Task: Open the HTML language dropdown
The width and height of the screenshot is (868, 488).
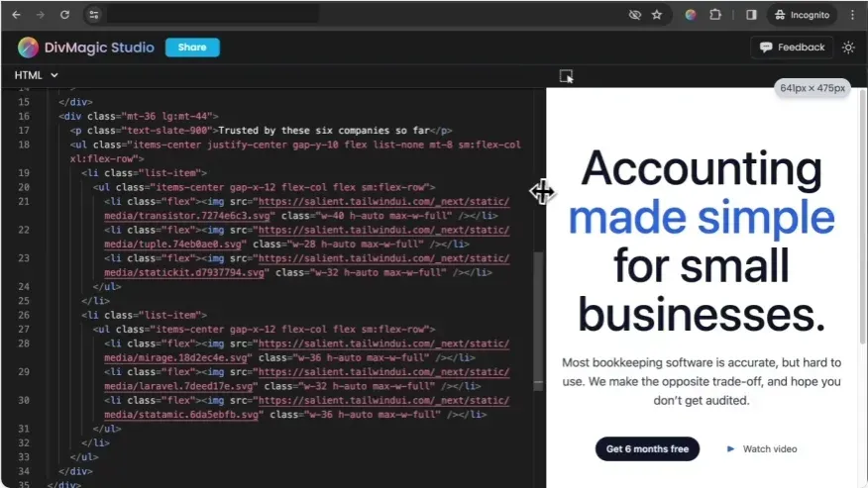Action: coord(36,75)
